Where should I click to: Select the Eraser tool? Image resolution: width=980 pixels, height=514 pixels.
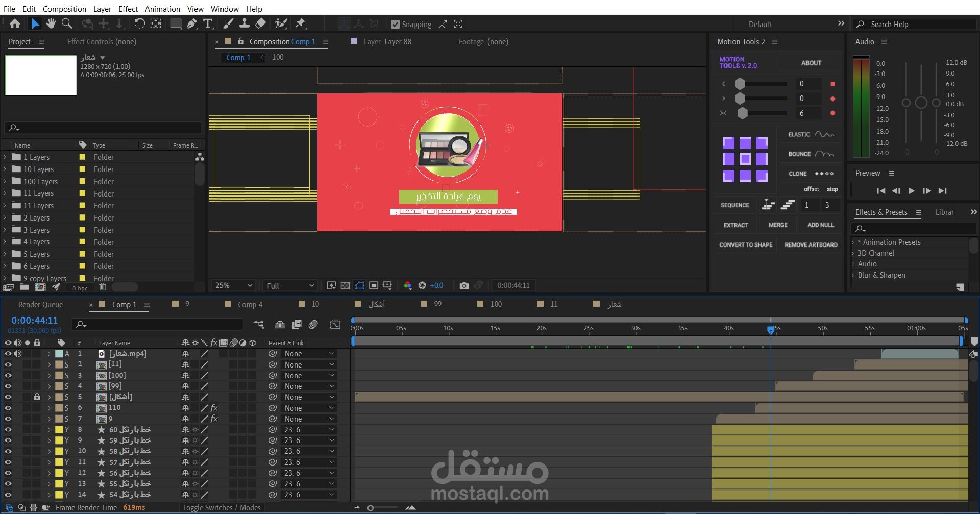click(260, 23)
